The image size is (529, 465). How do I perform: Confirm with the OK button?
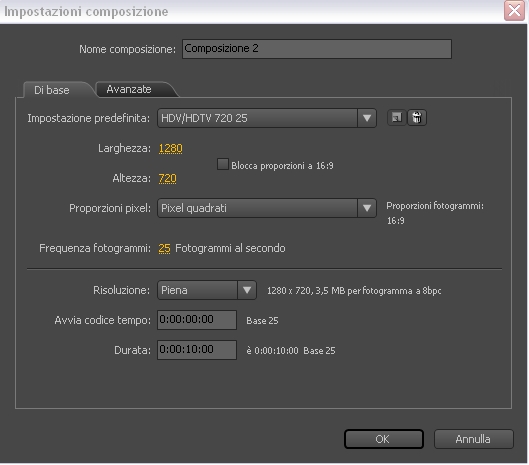click(x=384, y=439)
